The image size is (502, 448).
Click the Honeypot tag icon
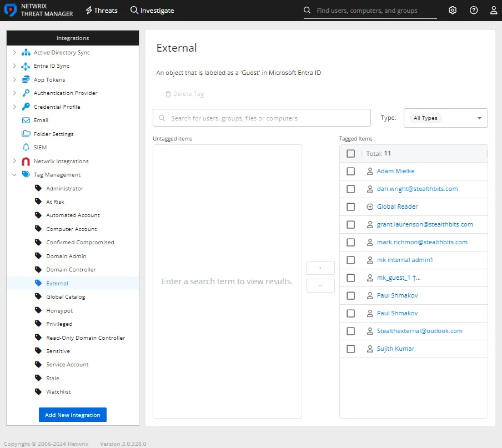(x=38, y=310)
